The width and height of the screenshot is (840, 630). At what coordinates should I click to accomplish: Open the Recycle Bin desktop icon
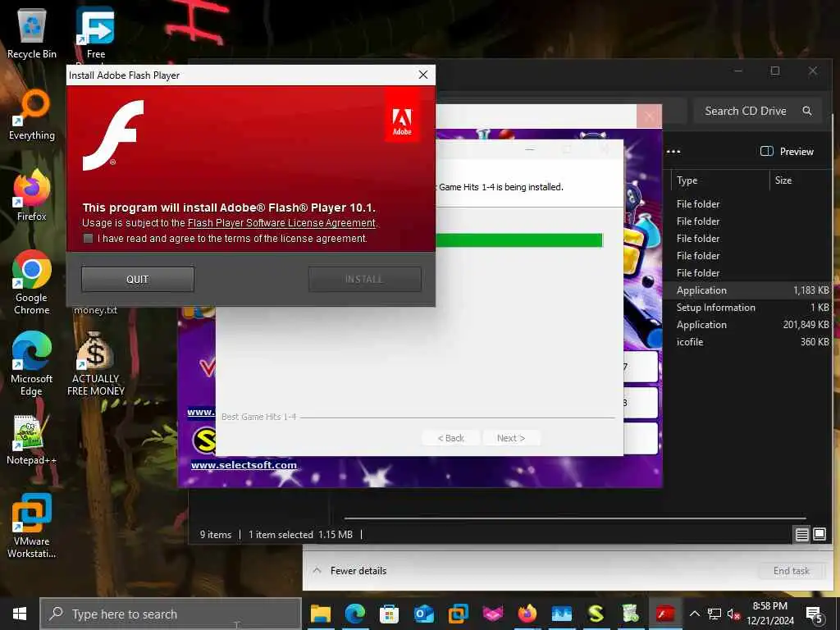tap(32, 33)
